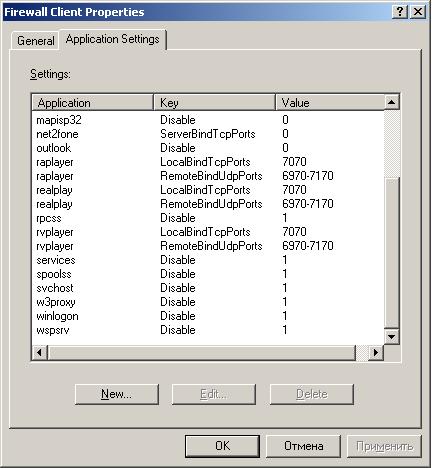The image size is (432, 468).
Task: Click the Отмена cancel button
Action: (303, 446)
